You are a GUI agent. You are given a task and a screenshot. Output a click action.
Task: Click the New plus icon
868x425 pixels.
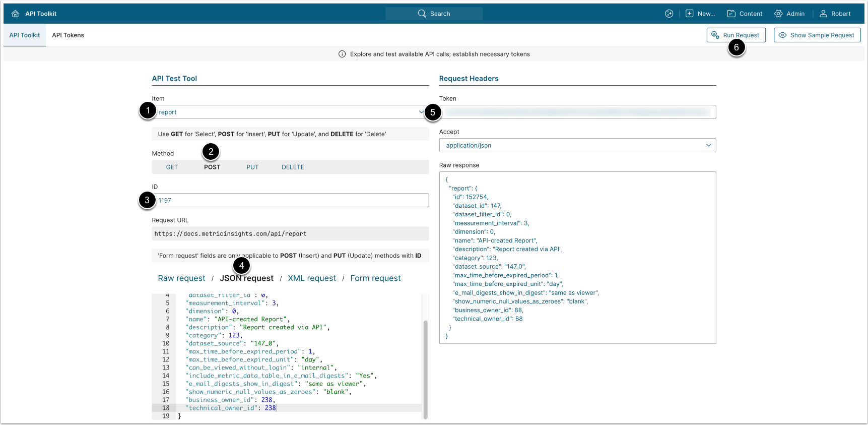(689, 14)
